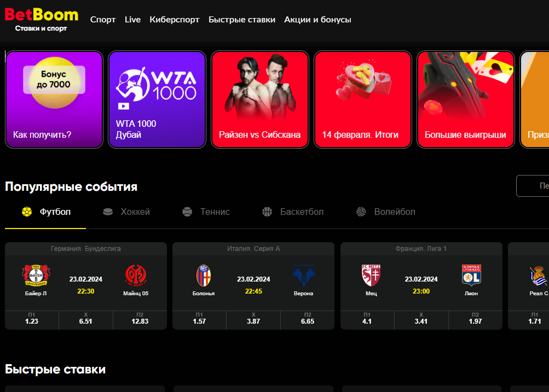Select П2 odds 1.97 for Лион
This screenshot has width=549, height=392.
476,320
